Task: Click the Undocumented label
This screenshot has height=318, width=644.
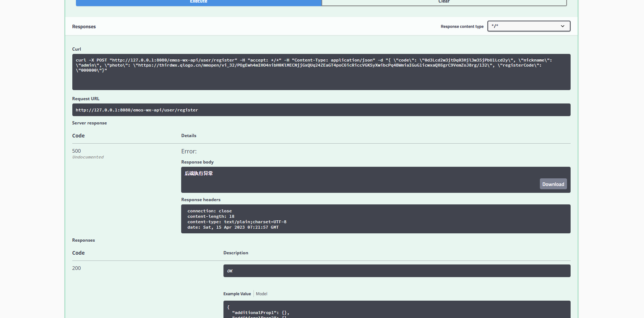Action: click(88, 157)
